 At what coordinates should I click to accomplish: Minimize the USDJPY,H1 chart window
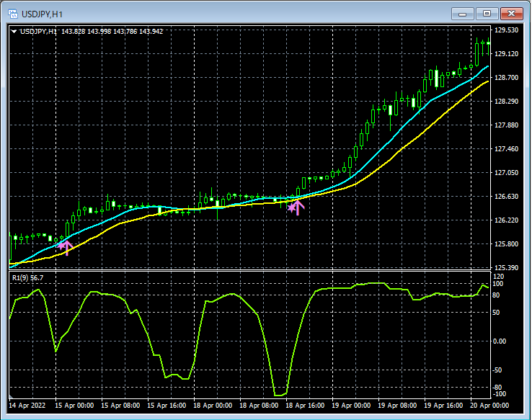click(463, 14)
